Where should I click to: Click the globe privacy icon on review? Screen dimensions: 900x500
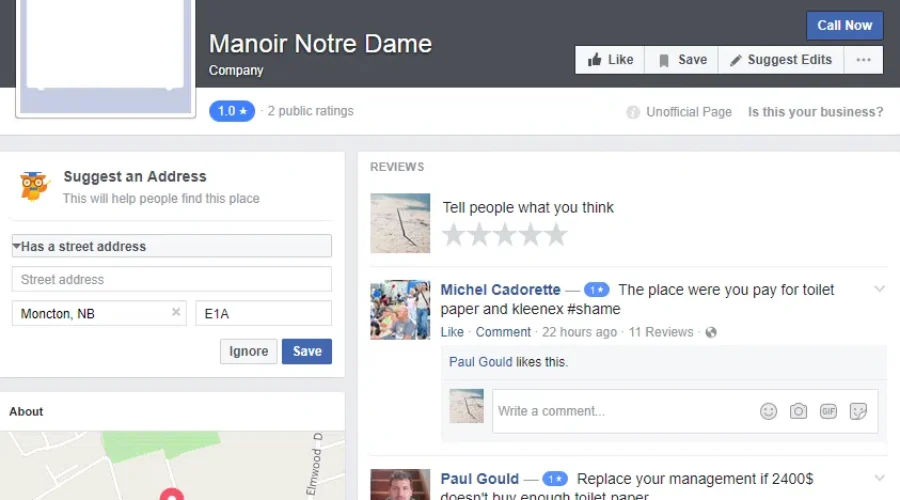click(711, 332)
